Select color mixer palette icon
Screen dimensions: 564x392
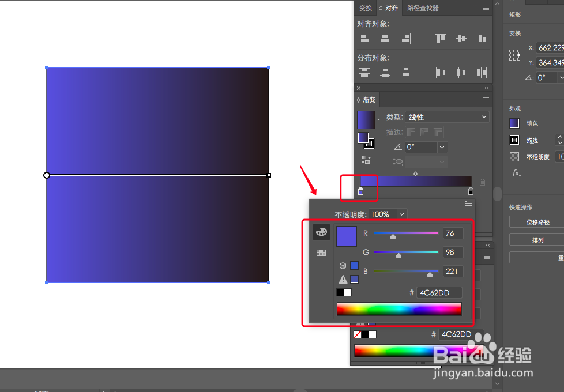321,232
